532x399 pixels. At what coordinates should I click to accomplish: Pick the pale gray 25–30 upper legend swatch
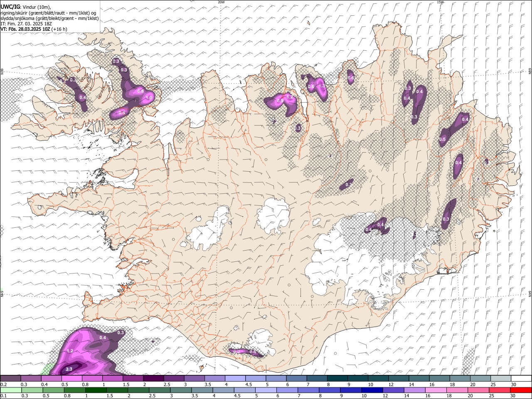tap(501, 378)
